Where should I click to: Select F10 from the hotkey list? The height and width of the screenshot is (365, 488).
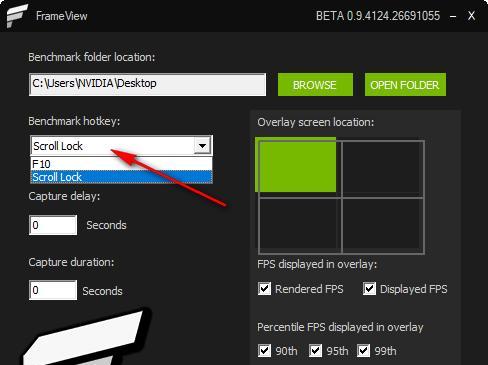pyautogui.click(x=121, y=164)
